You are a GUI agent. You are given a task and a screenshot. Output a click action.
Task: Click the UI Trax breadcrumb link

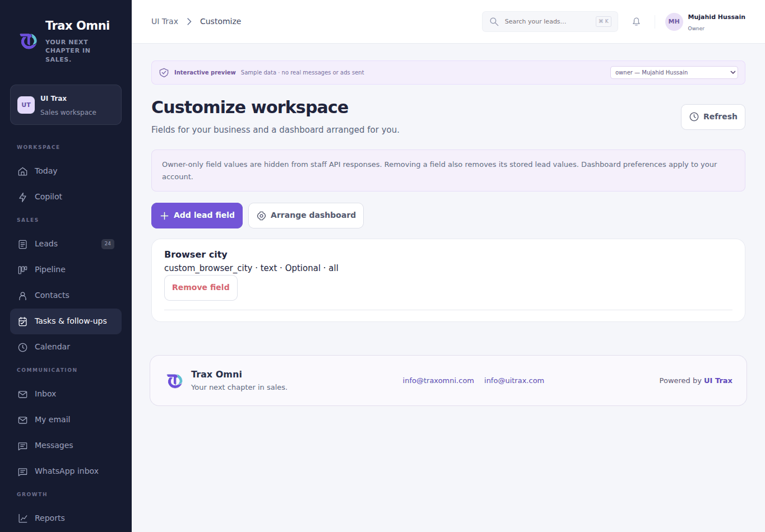(165, 21)
